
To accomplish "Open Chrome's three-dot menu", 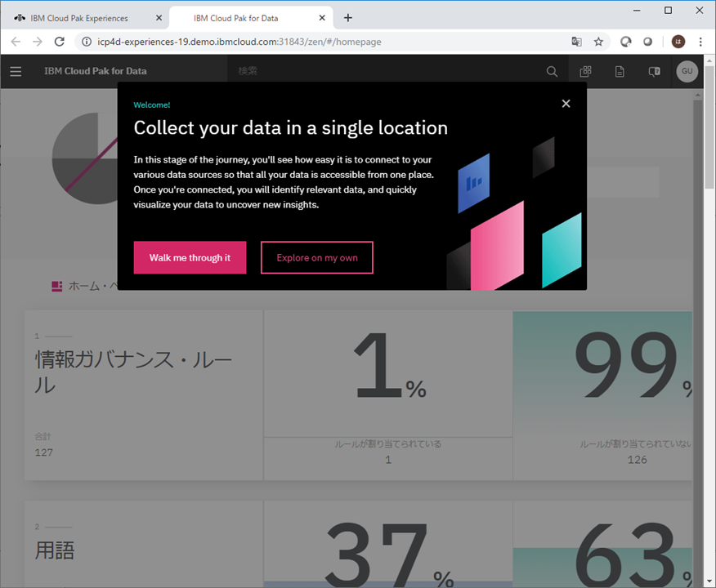I will [x=700, y=42].
